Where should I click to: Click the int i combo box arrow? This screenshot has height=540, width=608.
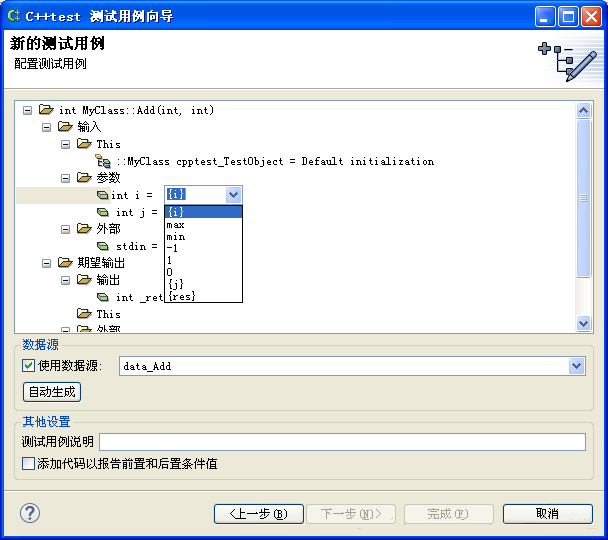pos(233,195)
